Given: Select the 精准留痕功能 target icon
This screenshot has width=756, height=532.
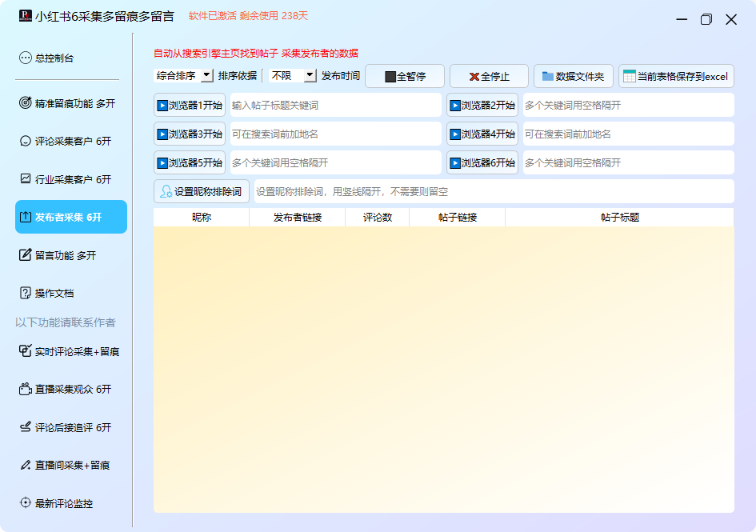Looking at the screenshot, I should point(25,103).
